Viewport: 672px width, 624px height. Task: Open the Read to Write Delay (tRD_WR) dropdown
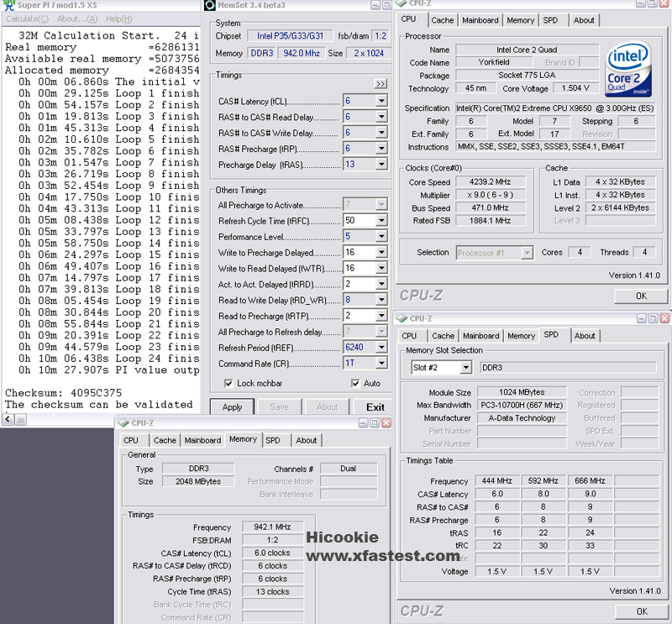point(381,300)
